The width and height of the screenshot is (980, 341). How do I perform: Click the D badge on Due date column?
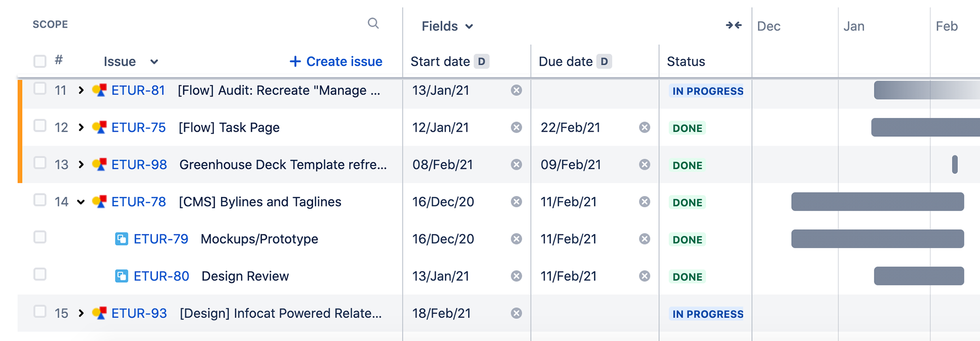604,61
